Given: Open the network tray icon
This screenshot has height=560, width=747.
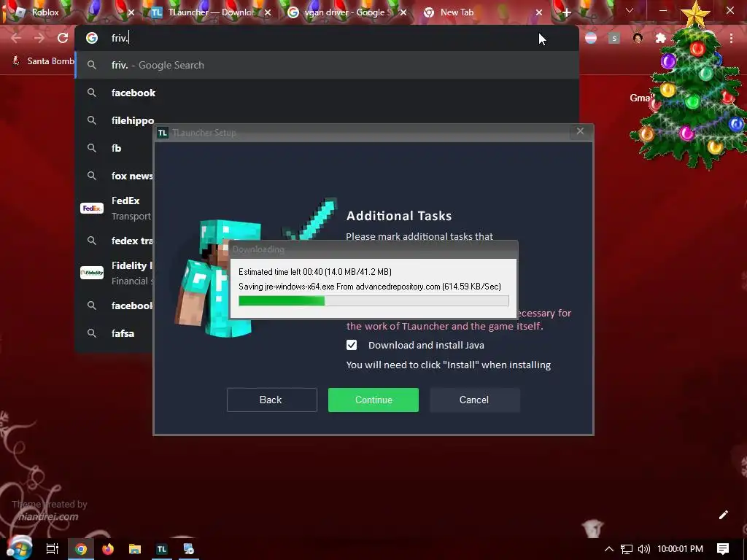Looking at the screenshot, I should tap(627, 549).
